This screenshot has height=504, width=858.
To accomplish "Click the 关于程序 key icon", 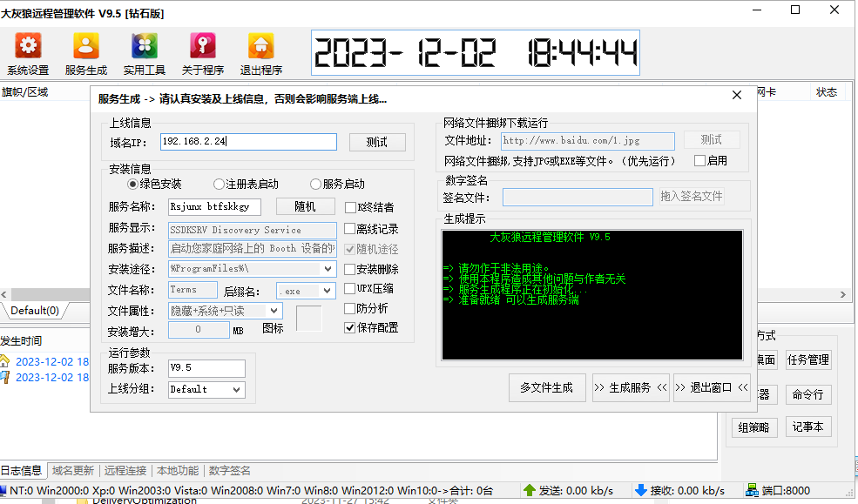I will tap(202, 45).
